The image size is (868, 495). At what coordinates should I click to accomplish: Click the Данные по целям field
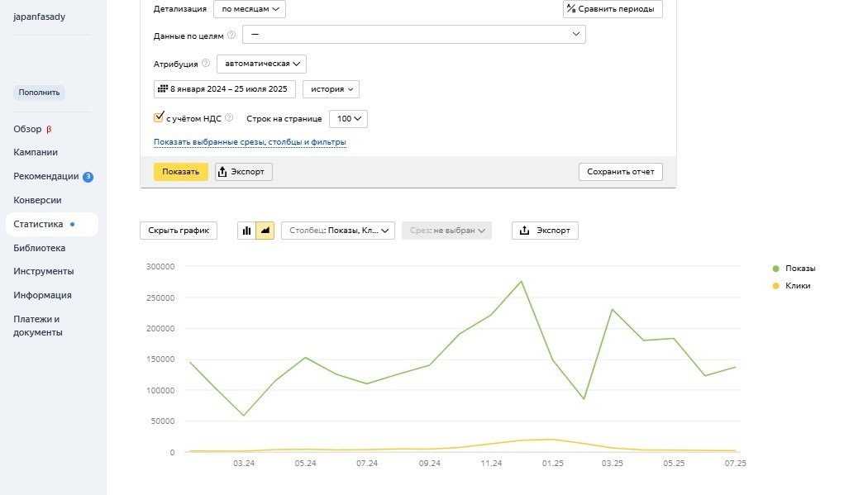(413, 35)
